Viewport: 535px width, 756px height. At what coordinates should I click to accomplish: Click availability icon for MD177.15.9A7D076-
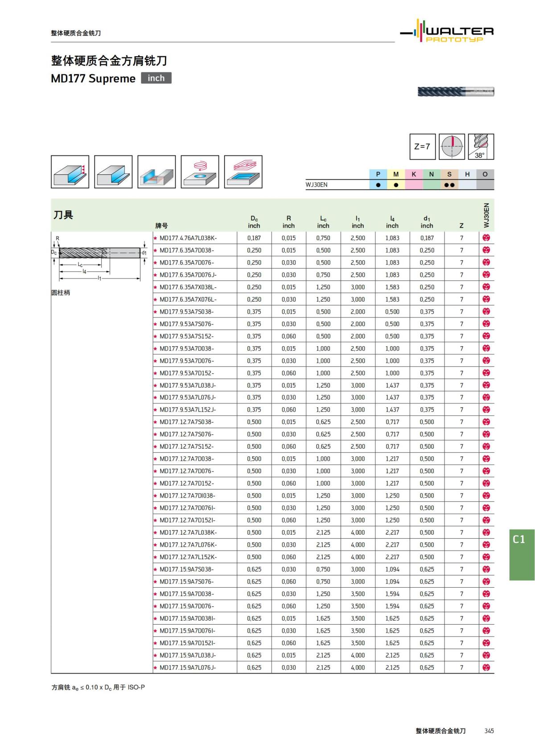[486, 606]
